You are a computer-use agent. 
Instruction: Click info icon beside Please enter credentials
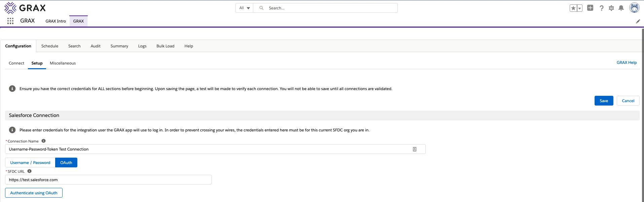point(12,130)
